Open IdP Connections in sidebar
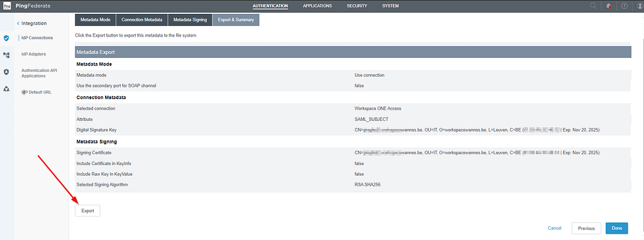 coord(37,38)
